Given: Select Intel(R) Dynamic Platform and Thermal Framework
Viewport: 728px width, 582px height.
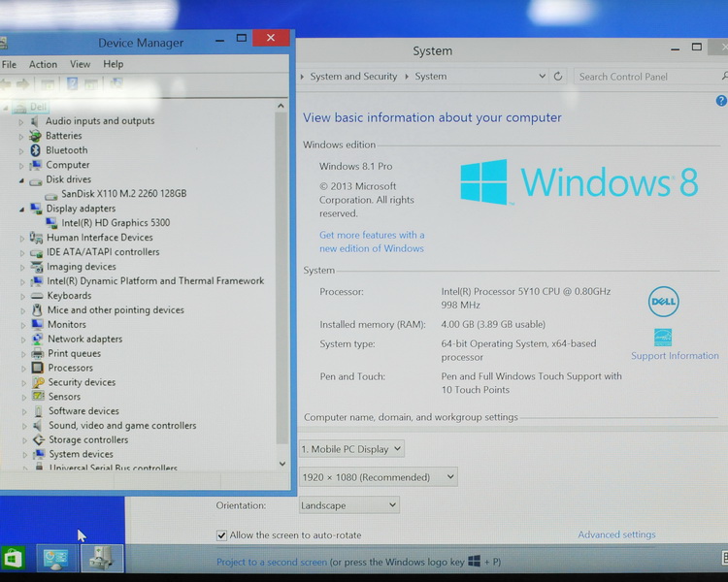Looking at the screenshot, I should coord(155,281).
